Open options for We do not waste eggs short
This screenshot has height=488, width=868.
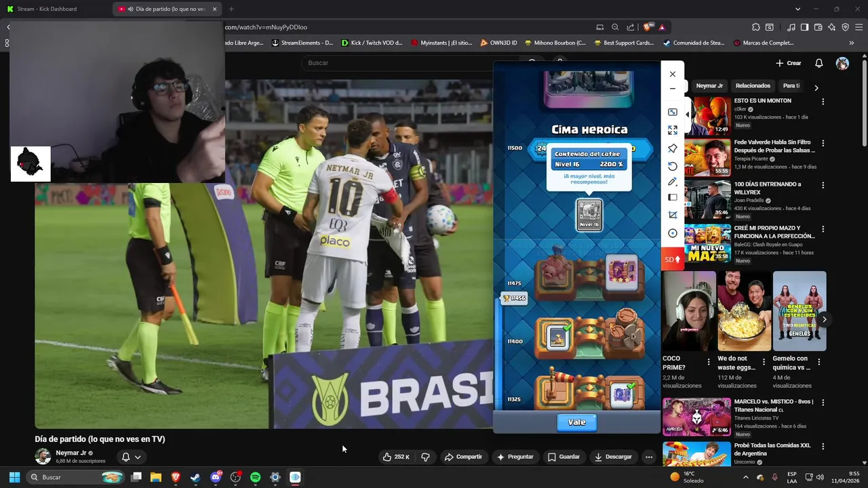(764, 362)
